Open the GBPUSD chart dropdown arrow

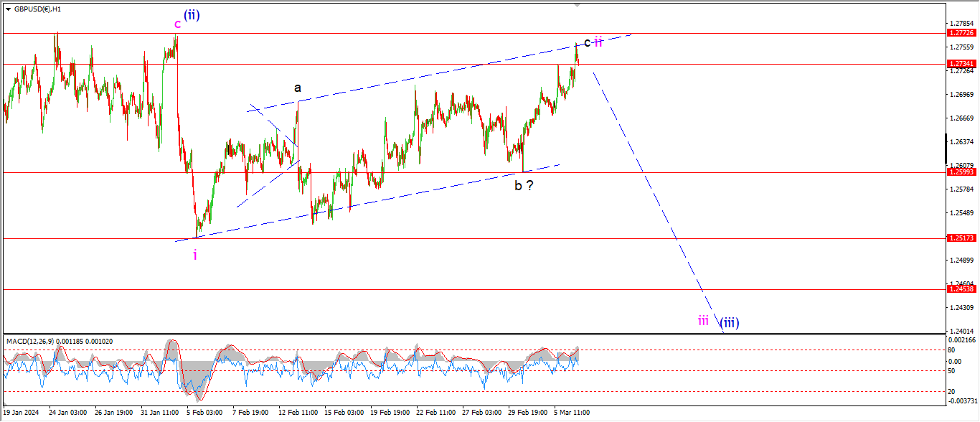coord(8,9)
